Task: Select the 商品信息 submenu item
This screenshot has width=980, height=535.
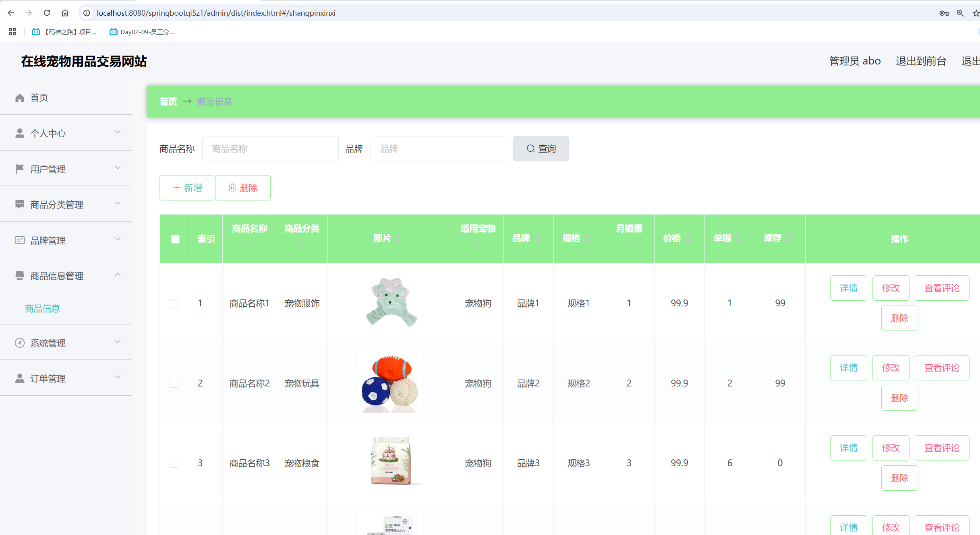Action: click(42, 308)
